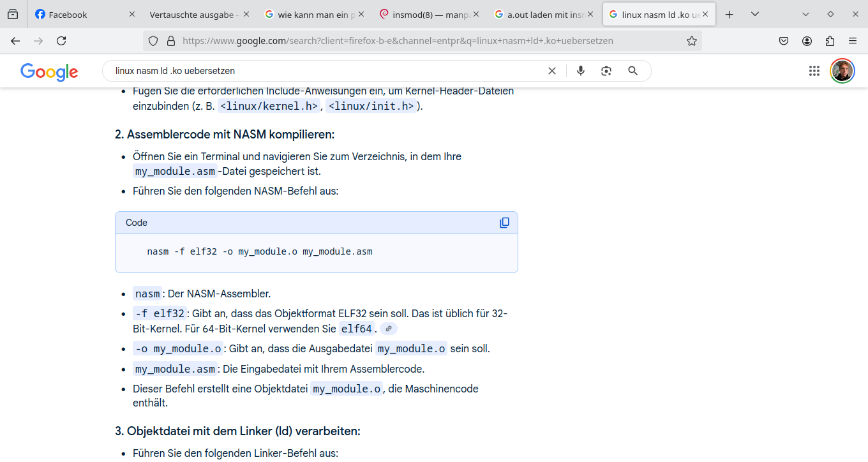Open Google Lens image search
Viewport: 868px width, 462px height.
coord(606,71)
